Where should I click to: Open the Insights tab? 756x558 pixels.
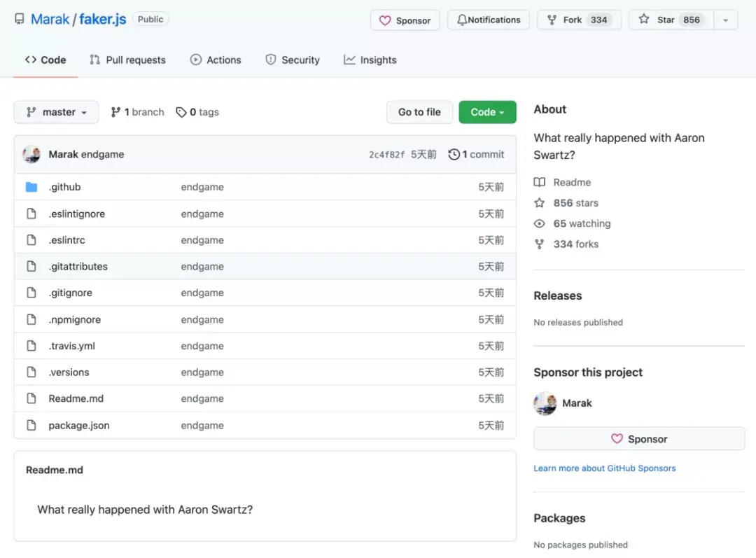[370, 60]
